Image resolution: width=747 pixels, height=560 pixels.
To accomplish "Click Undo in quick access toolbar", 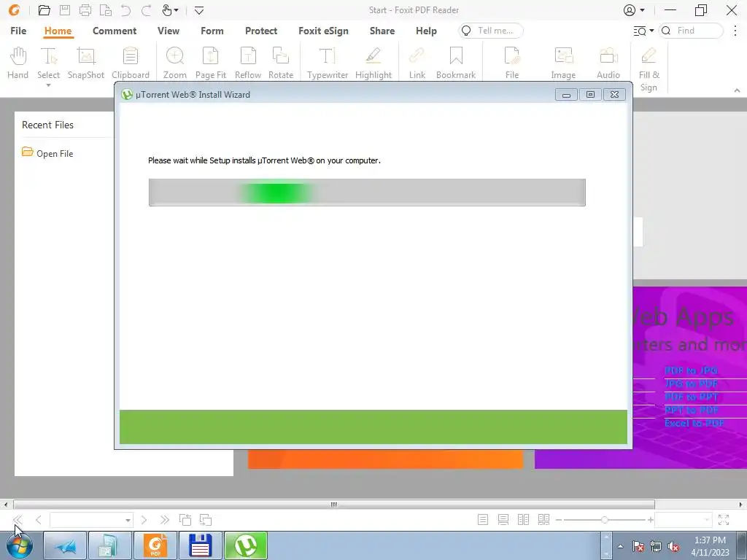I will click(x=125, y=10).
